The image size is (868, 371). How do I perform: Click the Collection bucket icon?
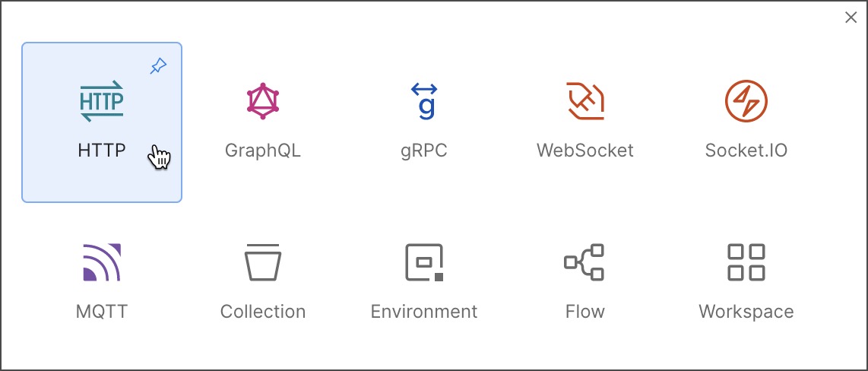click(x=263, y=262)
